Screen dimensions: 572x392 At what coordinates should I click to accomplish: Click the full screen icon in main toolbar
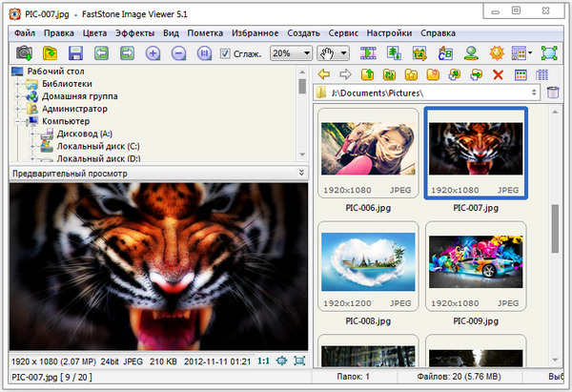tap(549, 53)
